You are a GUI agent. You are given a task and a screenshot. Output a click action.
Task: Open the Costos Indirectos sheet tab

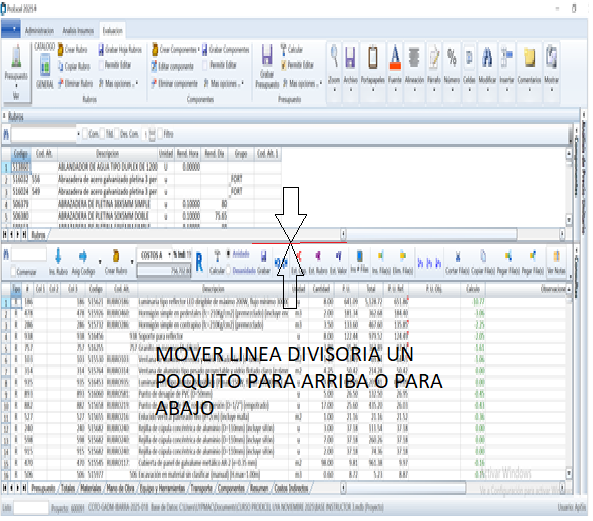(x=291, y=488)
